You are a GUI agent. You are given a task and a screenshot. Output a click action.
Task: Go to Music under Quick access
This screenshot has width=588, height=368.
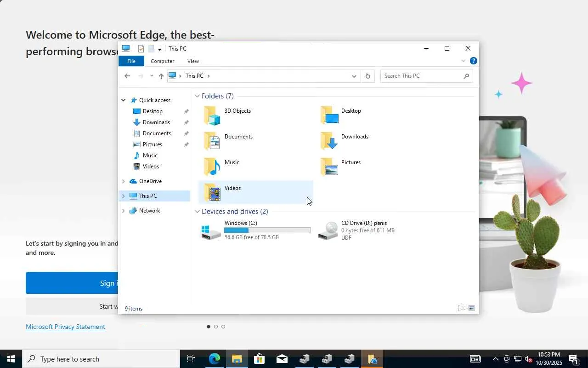[x=150, y=155]
